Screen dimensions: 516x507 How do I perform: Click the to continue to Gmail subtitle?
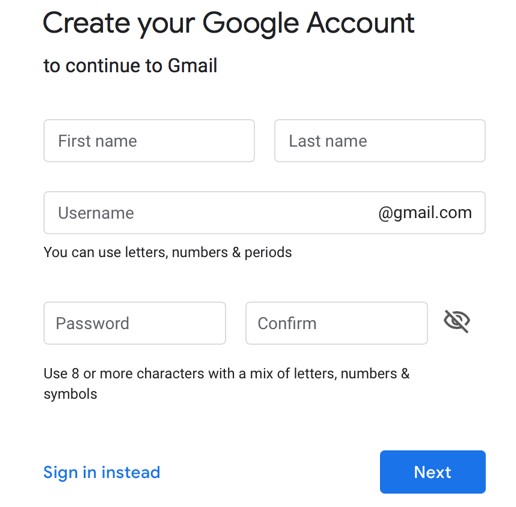130,65
